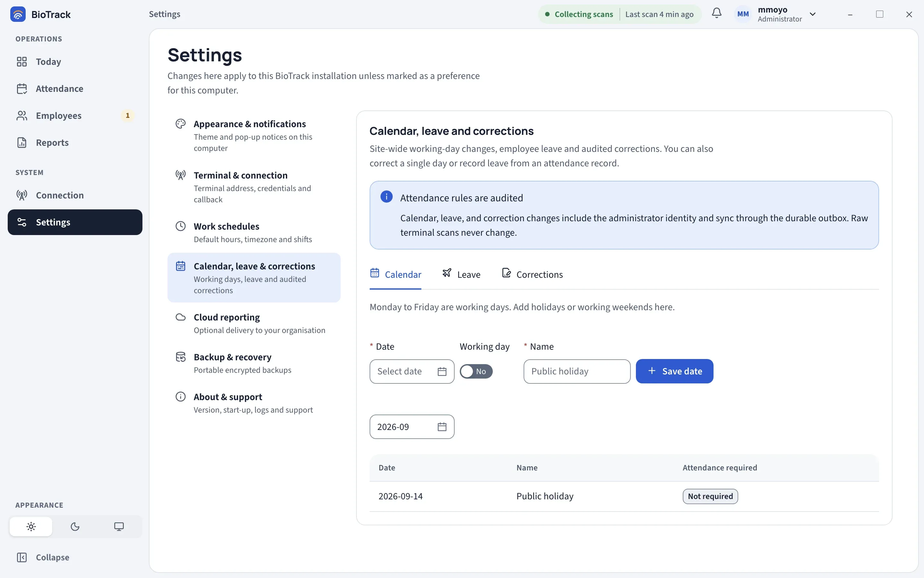Open Cloud reporting settings
Viewport: 924px width, 578px height.
point(254,323)
